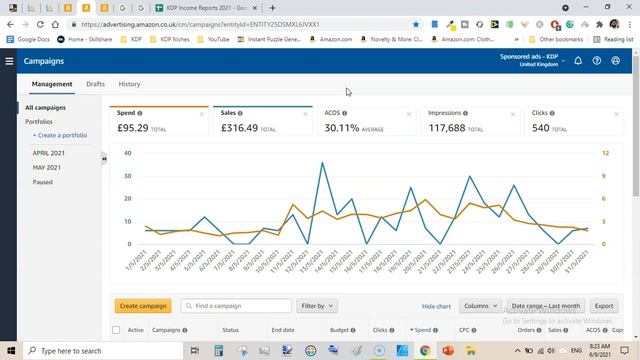640x360 pixels.
Task: Click Create a portfolio link
Action: pos(60,135)
